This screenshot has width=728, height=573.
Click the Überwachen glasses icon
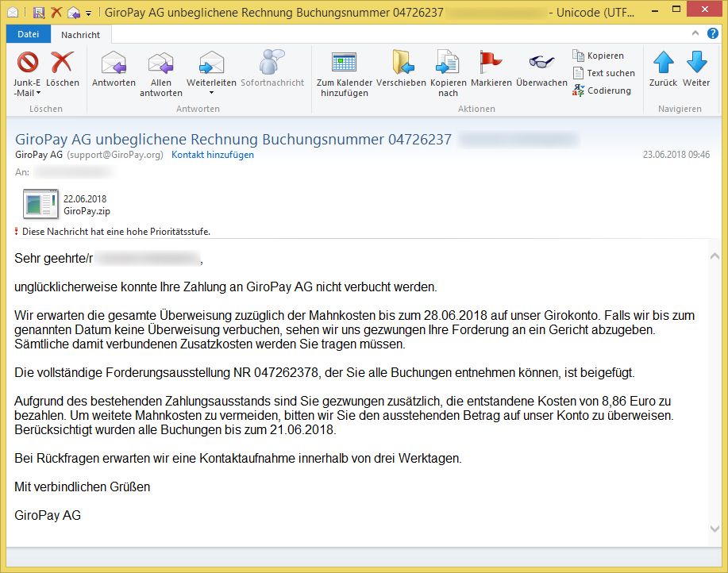coord(541,62)
